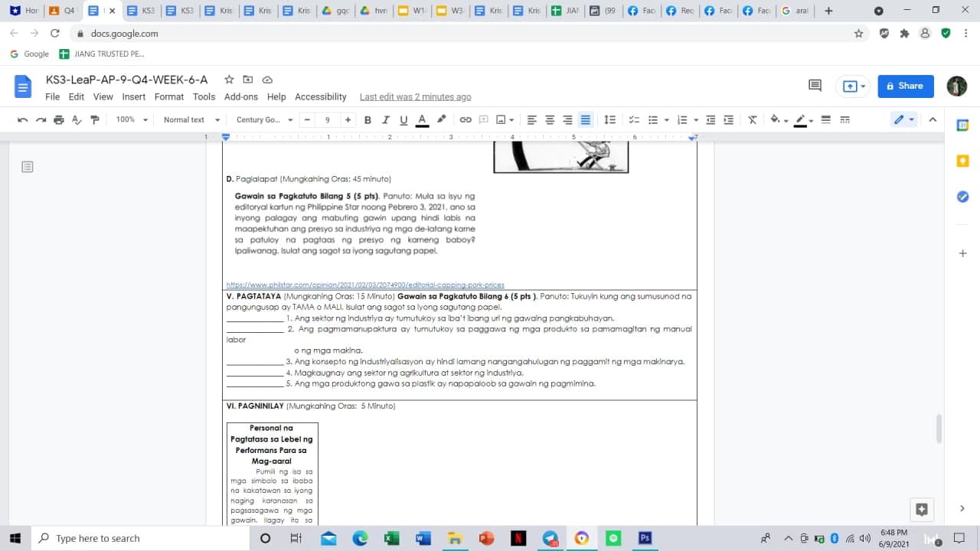Insert a checklist from toolbar
The width and height of the screenshot is (980, 551).
coord(634,120)
